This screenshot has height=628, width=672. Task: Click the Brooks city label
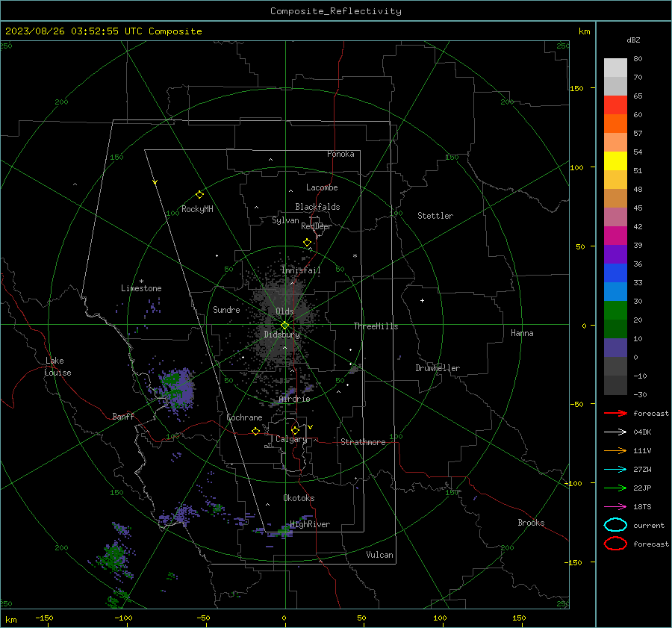(x=531, y=523)
